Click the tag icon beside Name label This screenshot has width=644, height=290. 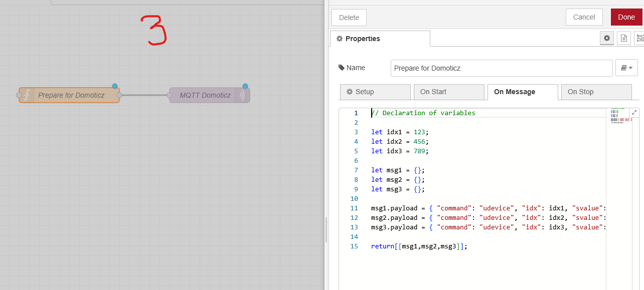point(342,68)
